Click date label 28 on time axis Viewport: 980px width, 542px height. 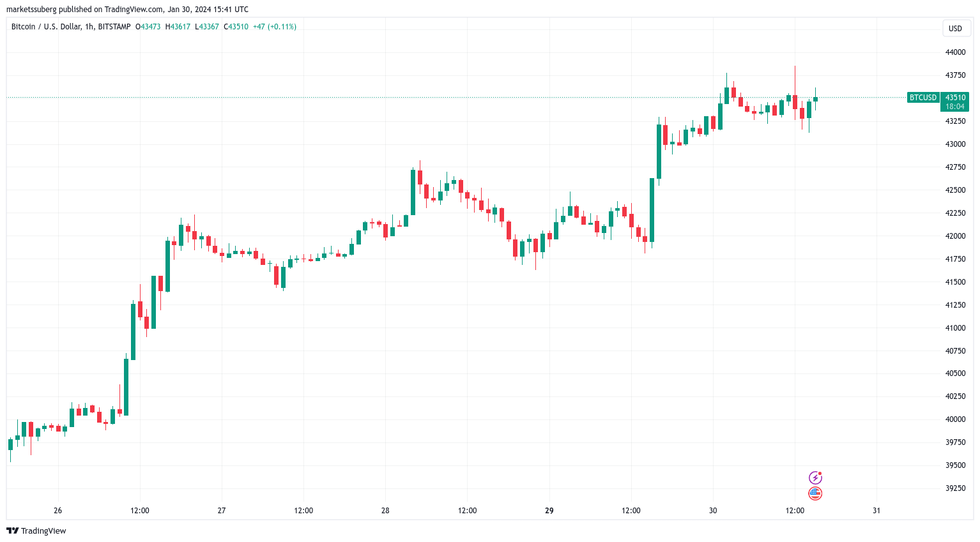pyautogui.click(x=385, y=511)
